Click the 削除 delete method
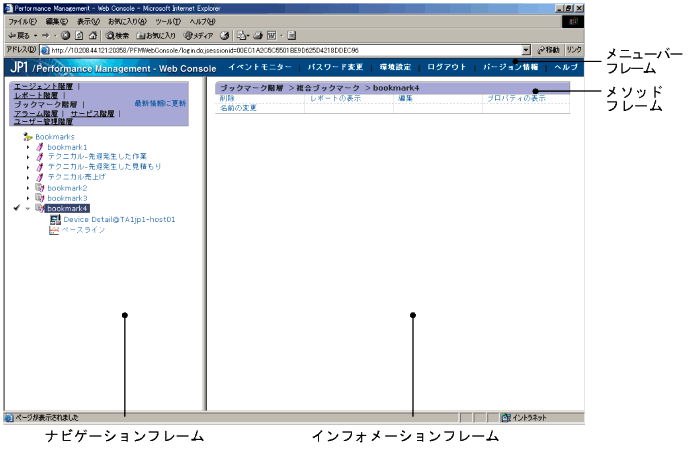This screenshot has width=688, height=452. 227,98
